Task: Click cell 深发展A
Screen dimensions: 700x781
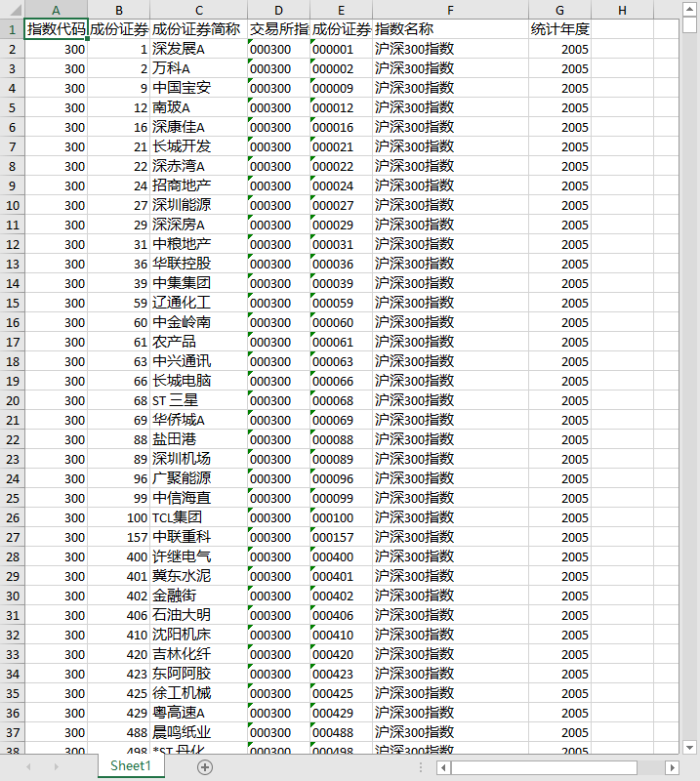Action: 198,49
